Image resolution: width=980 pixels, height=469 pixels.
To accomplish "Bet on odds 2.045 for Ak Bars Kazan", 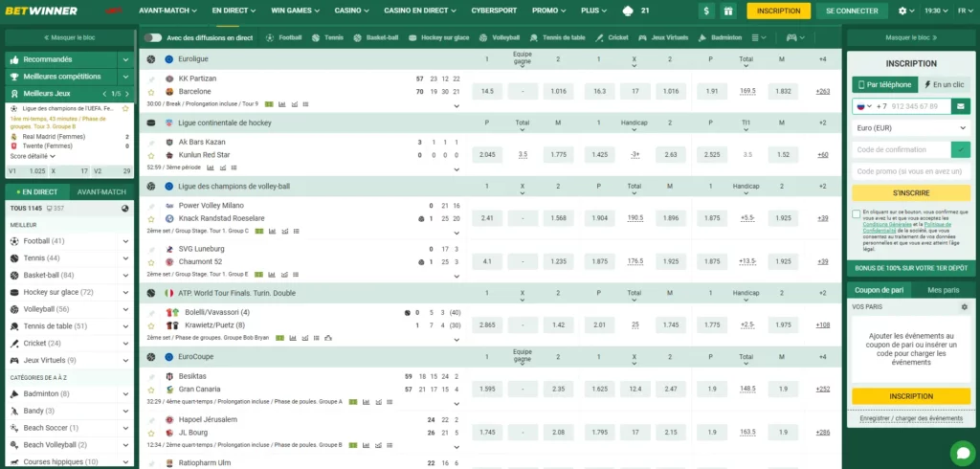I will [x=487, y=154].
